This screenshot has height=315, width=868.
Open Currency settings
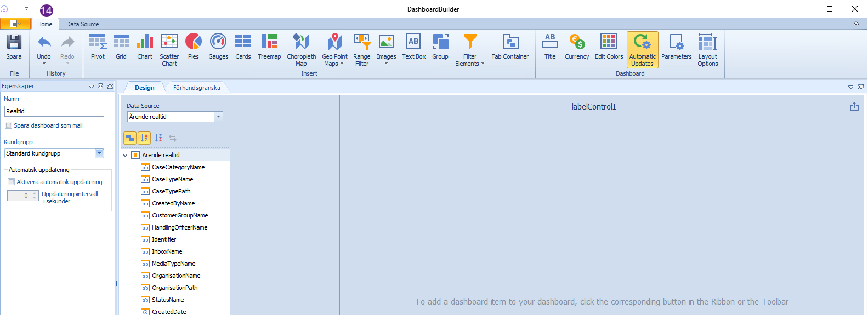tap(577, 47)
